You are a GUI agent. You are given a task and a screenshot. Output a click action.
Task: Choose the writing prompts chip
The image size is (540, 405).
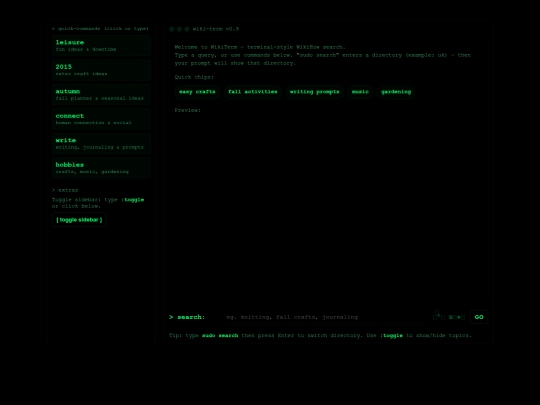click(x=314, y=92)
